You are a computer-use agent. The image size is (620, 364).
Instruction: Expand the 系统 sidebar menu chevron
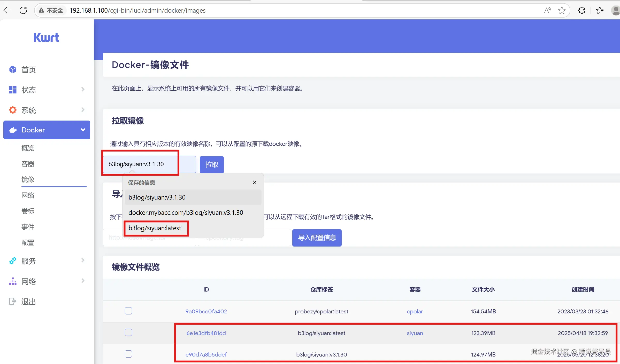click(x=83, y=110)
